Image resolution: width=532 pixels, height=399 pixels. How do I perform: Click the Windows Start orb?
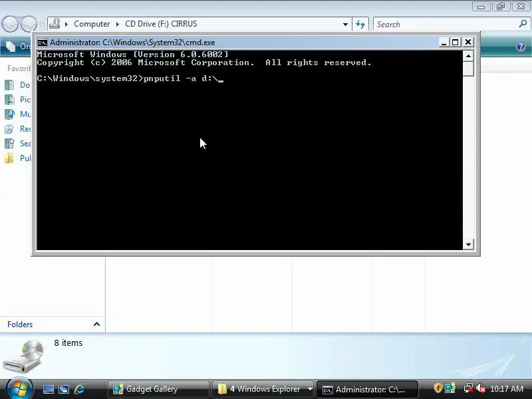tap(19, 388)
